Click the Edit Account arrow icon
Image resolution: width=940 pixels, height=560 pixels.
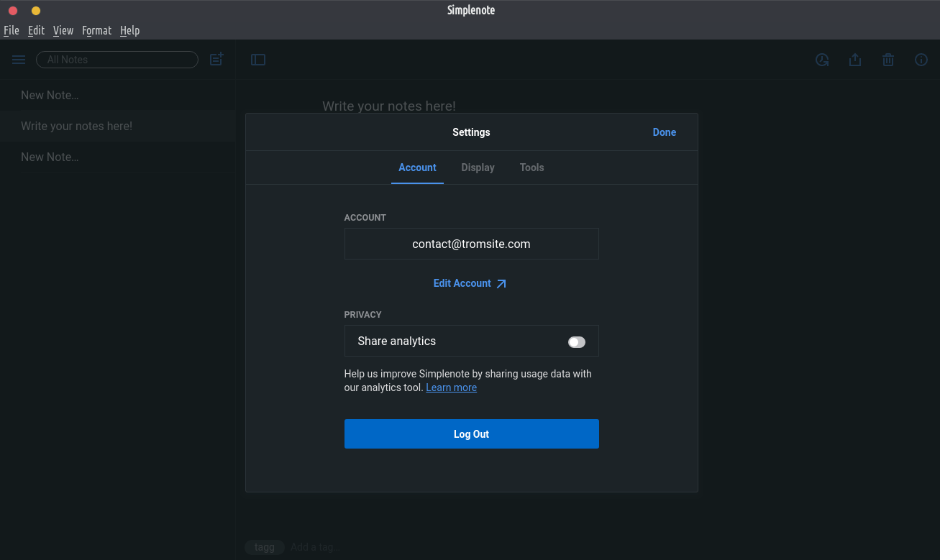tap(501, 284)
